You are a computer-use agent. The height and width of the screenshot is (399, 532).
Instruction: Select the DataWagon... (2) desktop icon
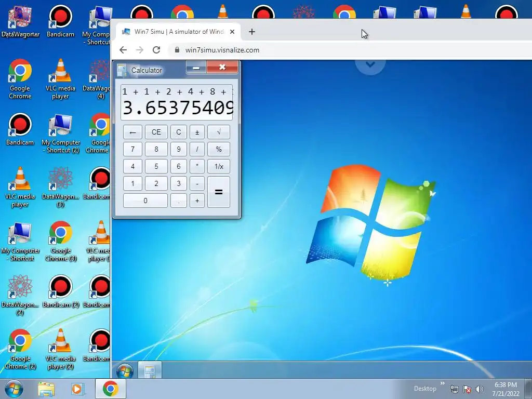point(20,295)
